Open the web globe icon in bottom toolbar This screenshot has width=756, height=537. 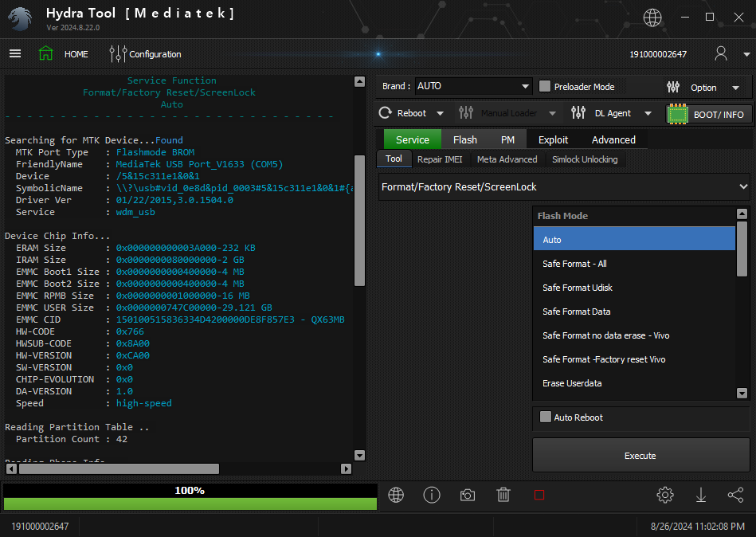[x=396, y=495]
